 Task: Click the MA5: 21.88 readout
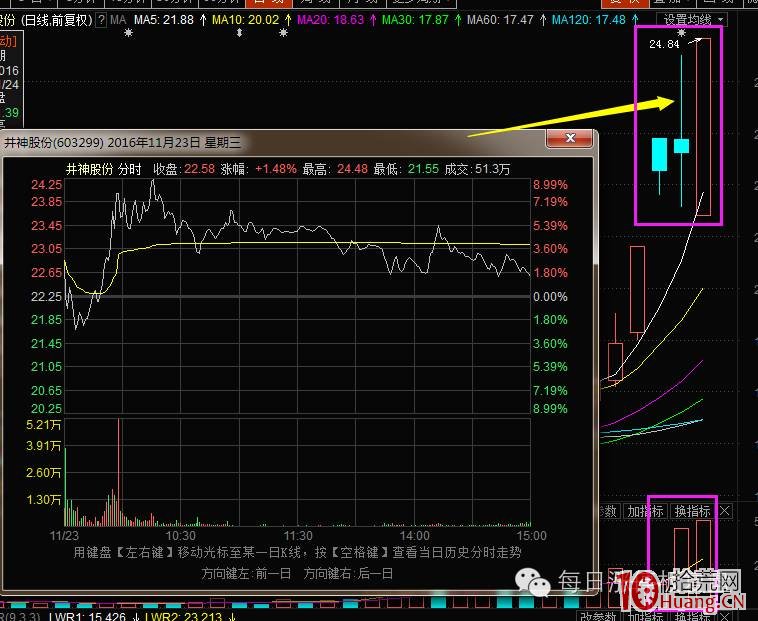click(x=164, y=20)
